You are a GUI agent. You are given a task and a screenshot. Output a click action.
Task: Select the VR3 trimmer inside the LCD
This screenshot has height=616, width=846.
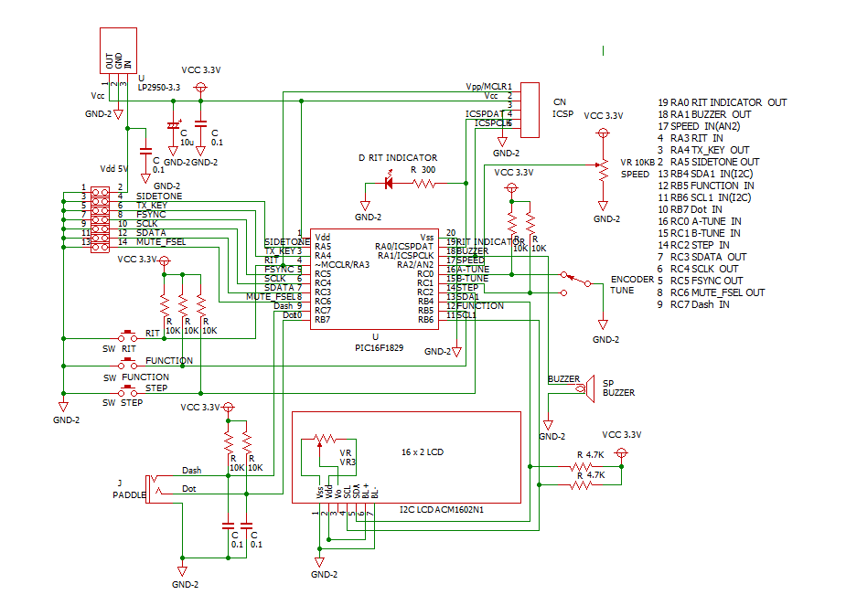click(x=326, y=440)
